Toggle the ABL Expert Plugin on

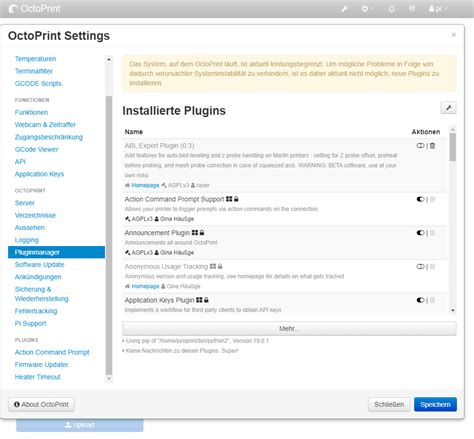[x=420, y=146]
